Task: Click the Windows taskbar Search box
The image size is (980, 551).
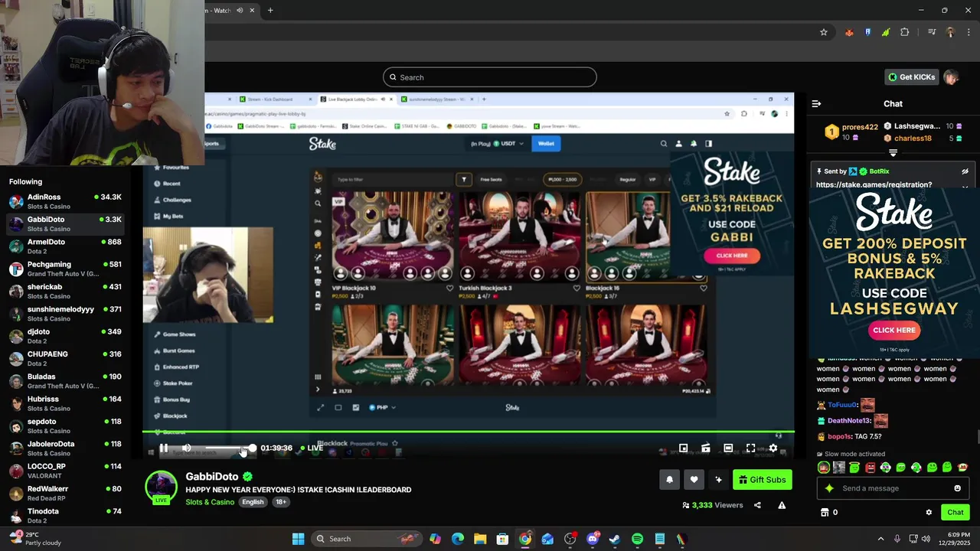Action: [x=367, y=539]
